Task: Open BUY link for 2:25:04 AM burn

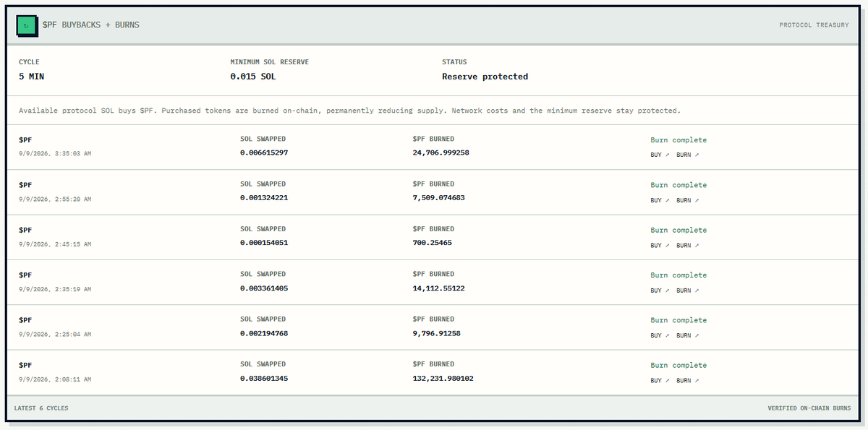Action: [660, 335]
